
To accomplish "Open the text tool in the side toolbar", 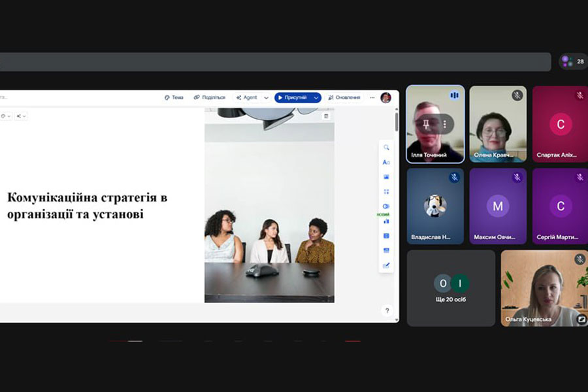I will coord(386,162).
